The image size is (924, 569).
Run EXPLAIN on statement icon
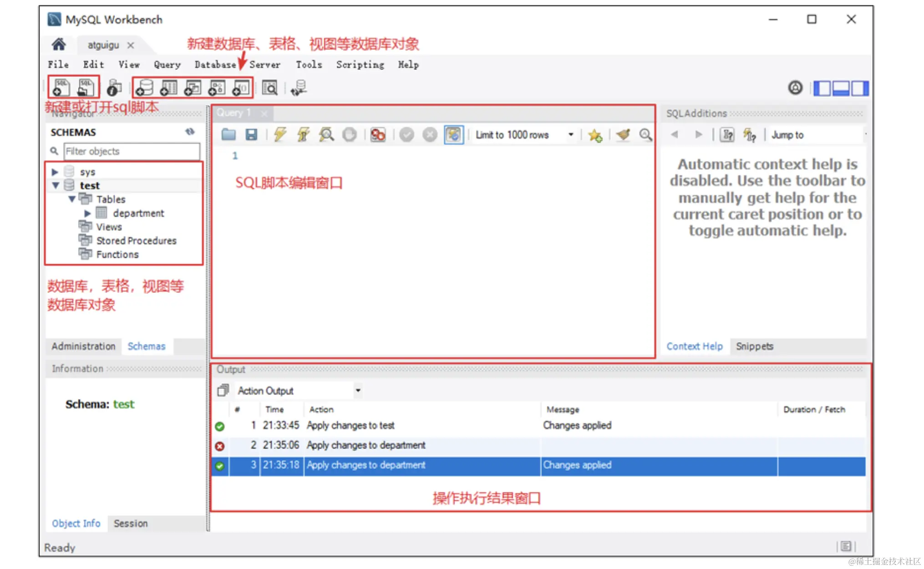326,135
